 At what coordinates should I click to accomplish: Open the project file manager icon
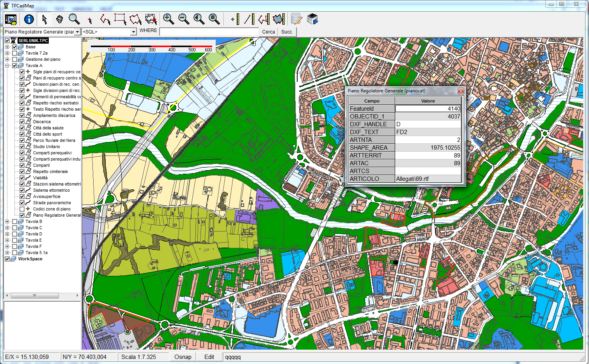click(11, 19)
